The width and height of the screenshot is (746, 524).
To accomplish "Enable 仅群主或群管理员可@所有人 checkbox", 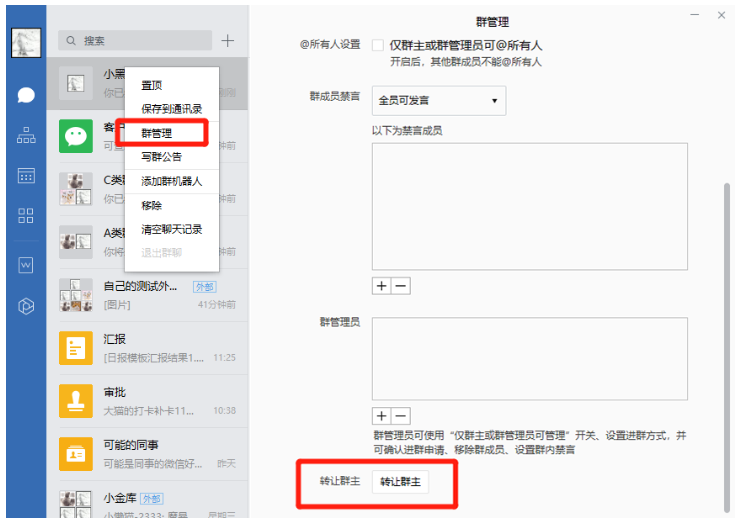I will 378,45.
